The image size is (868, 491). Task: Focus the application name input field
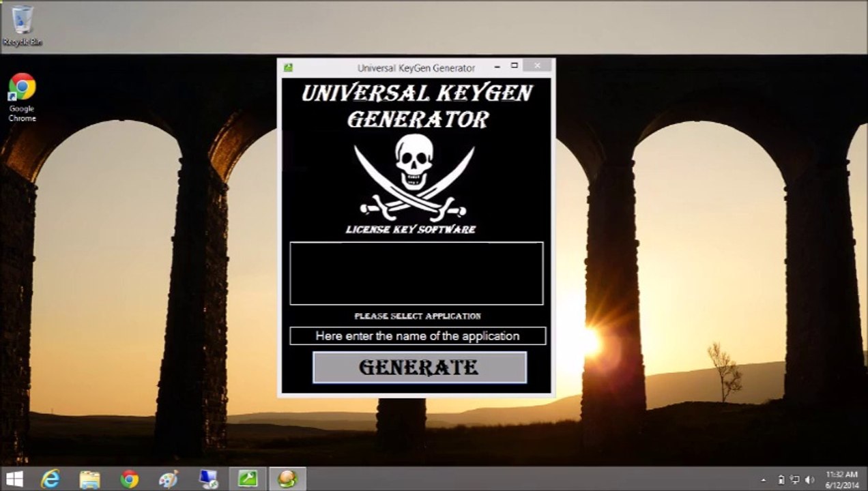[418, 336]
